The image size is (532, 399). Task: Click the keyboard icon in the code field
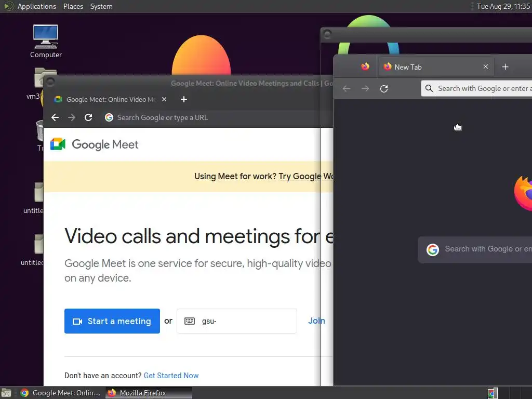[189, 321]
